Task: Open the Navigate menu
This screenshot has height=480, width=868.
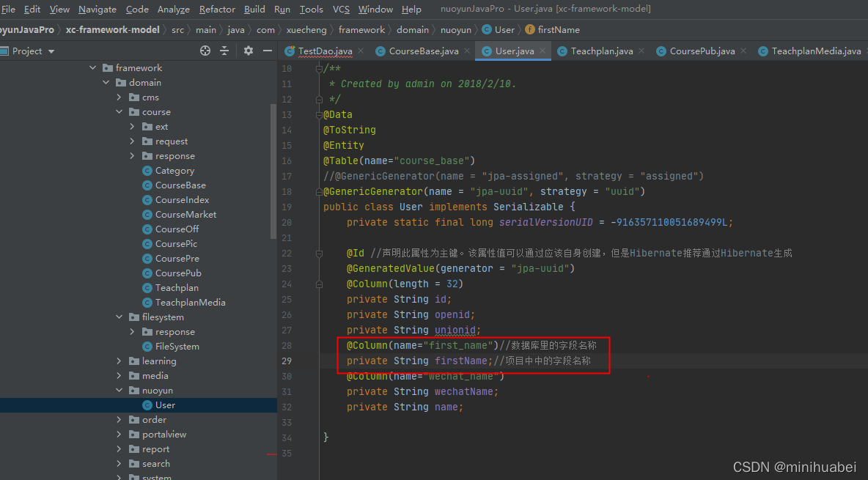Action: (x=98, y=10)
